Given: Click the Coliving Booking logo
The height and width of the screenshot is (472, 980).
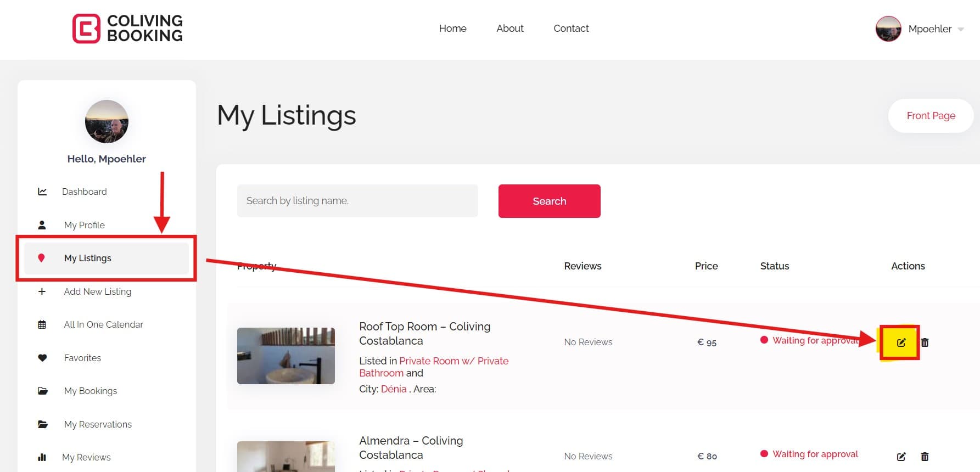Looking at the screenshot, I should pos(127,29).
